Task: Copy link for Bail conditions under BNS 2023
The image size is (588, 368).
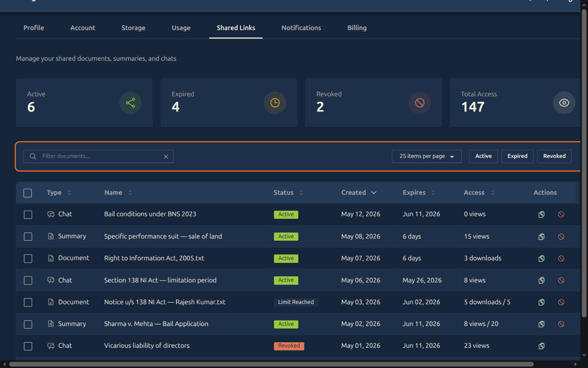Action: [541, 214]
